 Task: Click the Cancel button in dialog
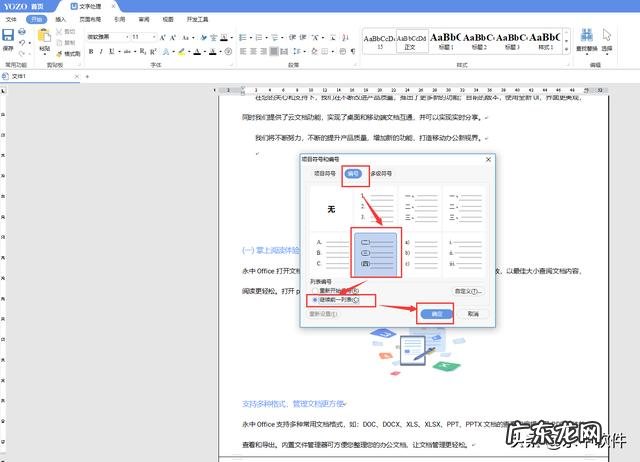(473, 314)
